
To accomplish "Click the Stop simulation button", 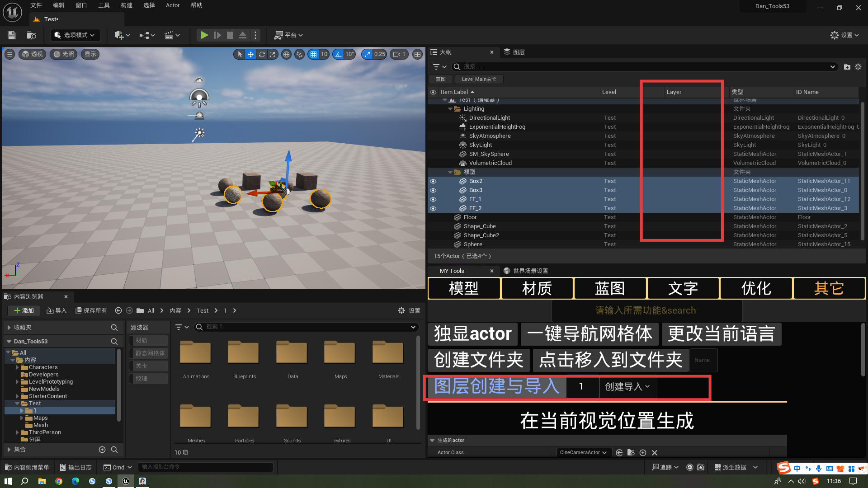I will 230,35.
